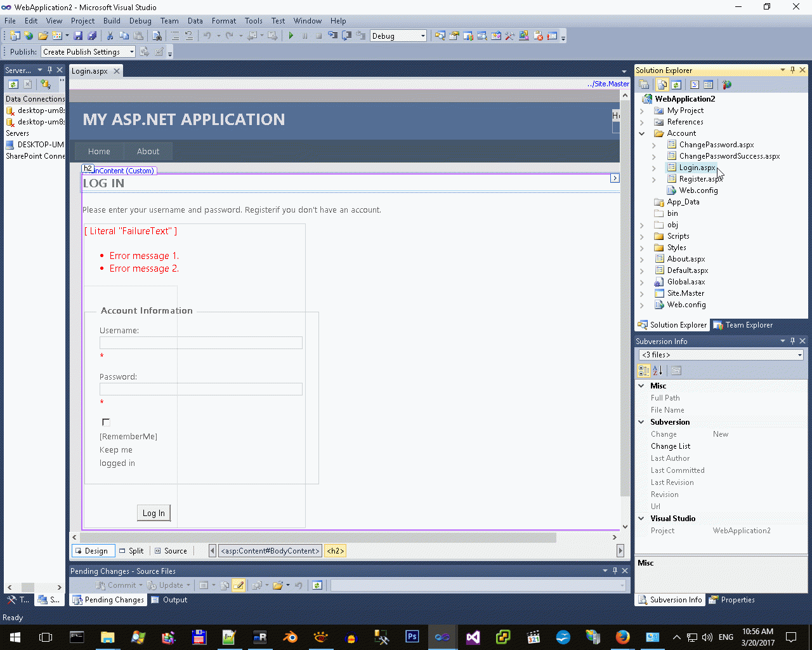Expand the Scripts folder node
The height and width of the screenshot is (650, 812).
[x=642, y=236]
